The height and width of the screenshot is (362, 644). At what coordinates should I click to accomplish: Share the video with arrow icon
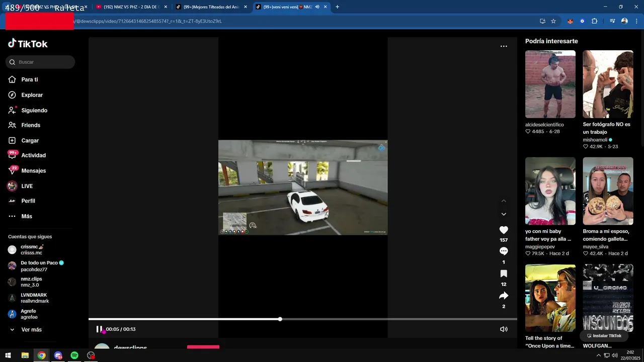pos(504,296)
